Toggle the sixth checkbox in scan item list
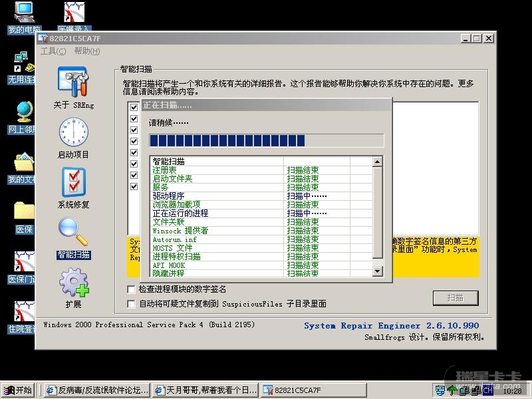Screen dimensions: 532x399 click(134, 164)
